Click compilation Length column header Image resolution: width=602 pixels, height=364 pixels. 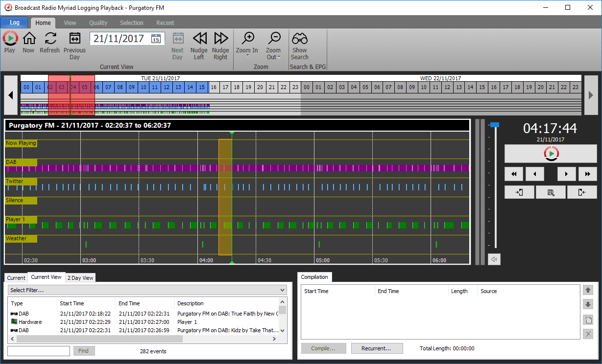point(463,291)
